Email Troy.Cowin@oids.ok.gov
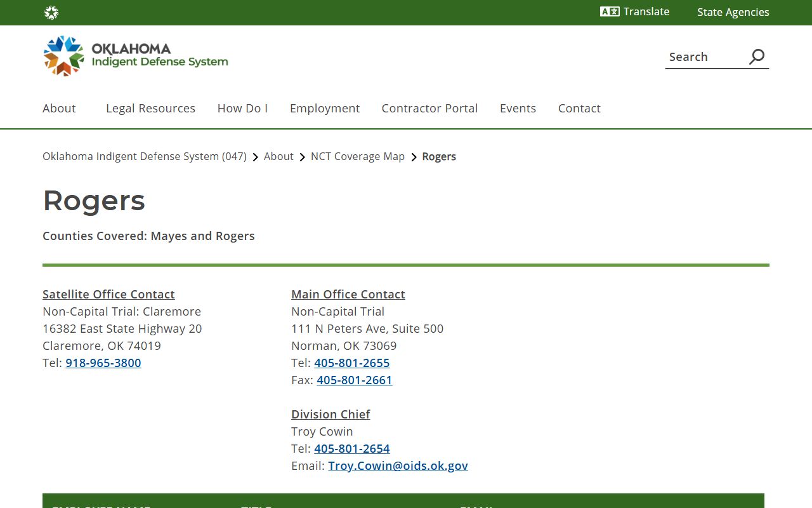Image resolution: width=812 pixels, height=508 pixels. (x=398, y=466)
